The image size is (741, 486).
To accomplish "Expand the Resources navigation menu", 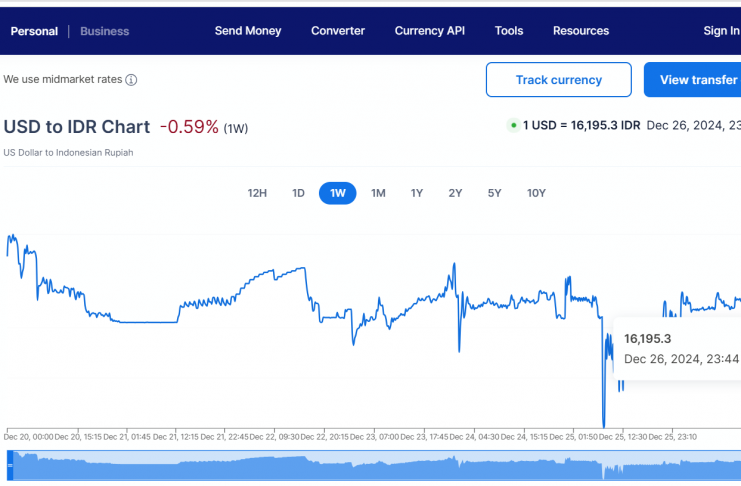I will pyautogui.click(x=581, y=31).
